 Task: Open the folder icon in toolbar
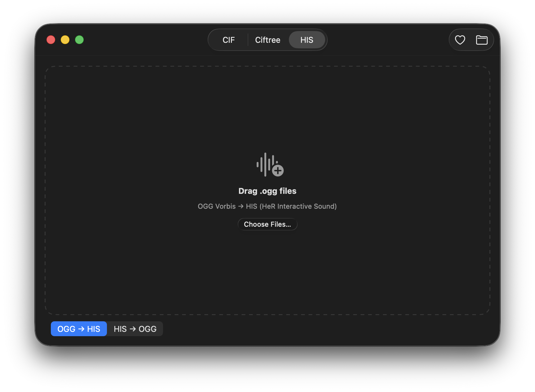(x=482, y=40)
